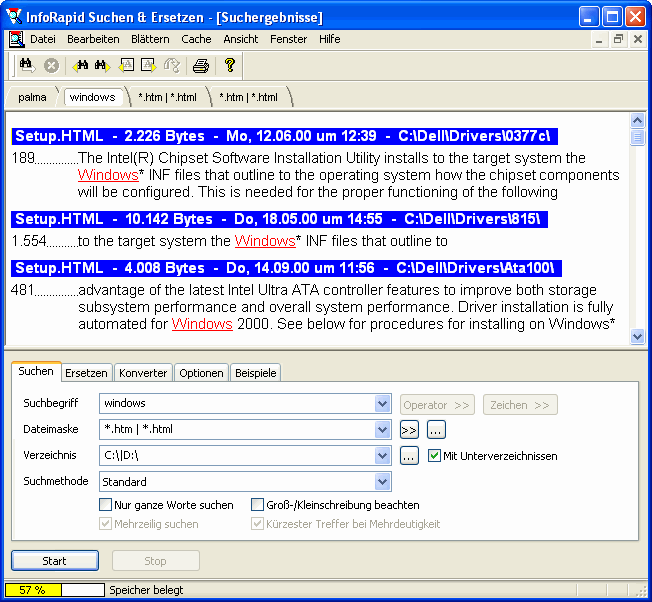The width and height of the screenshot is (652, 602).
Task: Open the Suchmethode Standard dropdown
Action: pyautogui.click(x=382, y=482)
